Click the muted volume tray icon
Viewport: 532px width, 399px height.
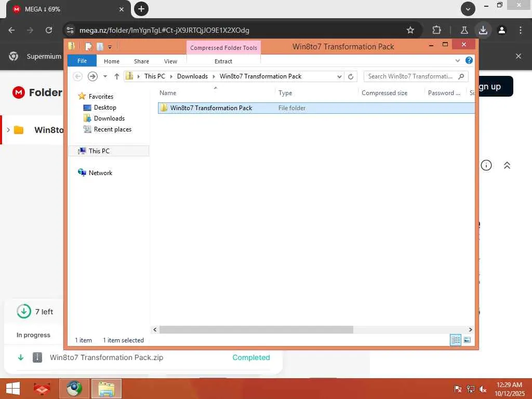pos(483,389)
